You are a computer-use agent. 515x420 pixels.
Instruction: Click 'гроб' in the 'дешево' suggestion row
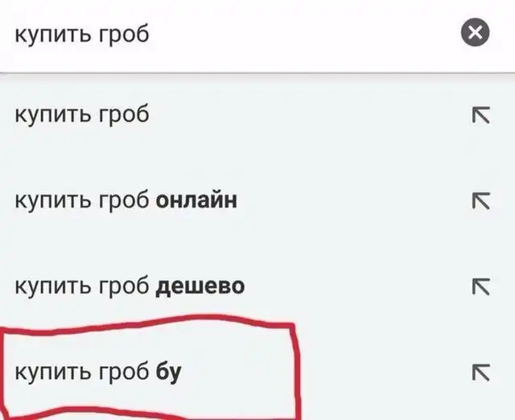coord(124,286)
